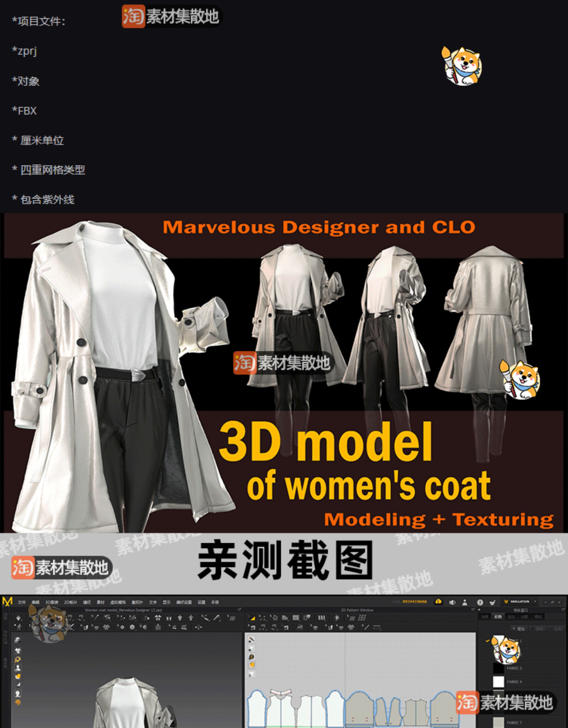
Task: Click the copy button right of 增加
Action: pos(537,629)
